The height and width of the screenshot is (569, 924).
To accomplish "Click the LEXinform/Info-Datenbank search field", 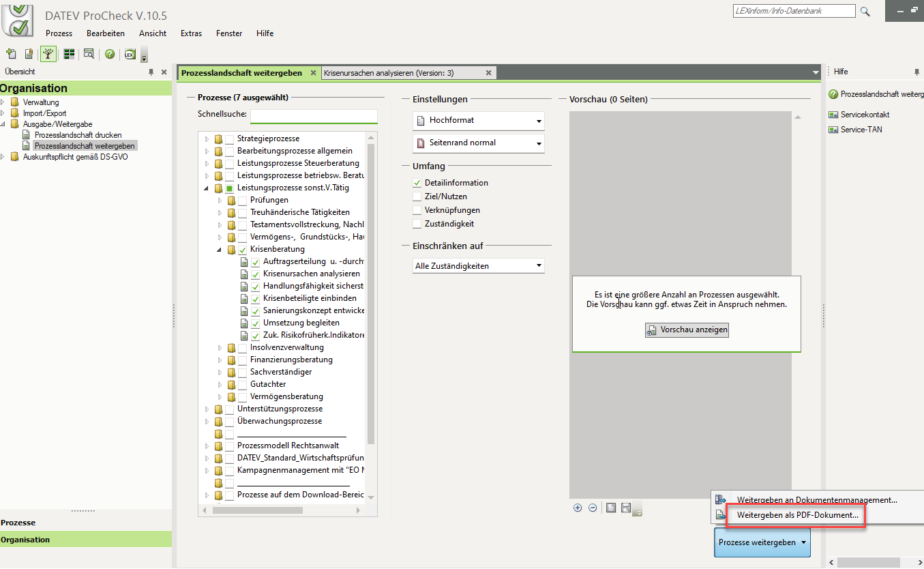I will point(794,11).
